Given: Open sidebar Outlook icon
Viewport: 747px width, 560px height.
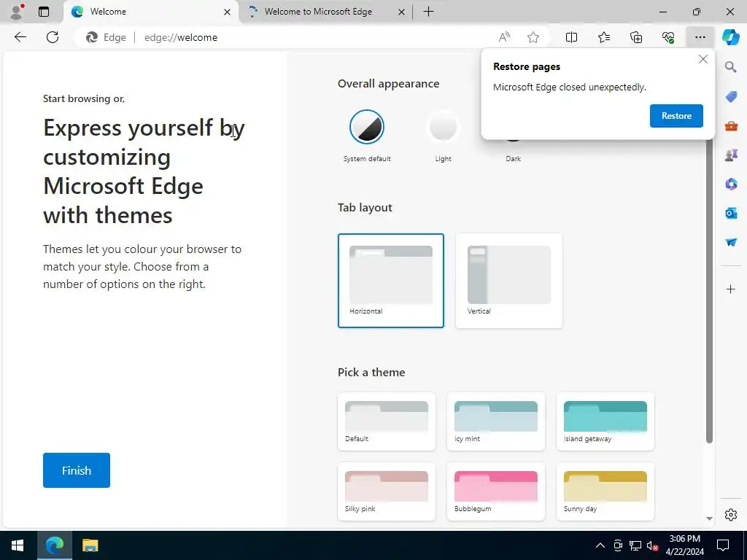Looking at the screenshot, I should (x=731, y=213).
